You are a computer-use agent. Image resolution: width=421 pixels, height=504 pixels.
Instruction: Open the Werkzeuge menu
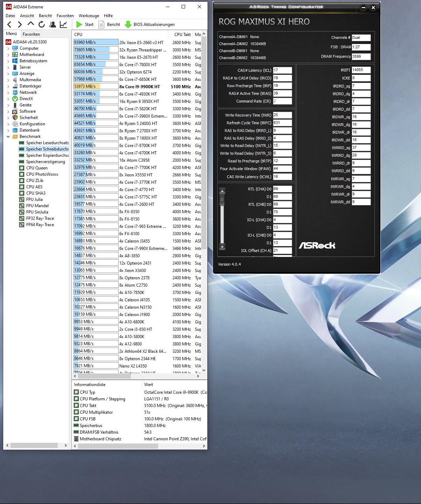coord(89,16)
